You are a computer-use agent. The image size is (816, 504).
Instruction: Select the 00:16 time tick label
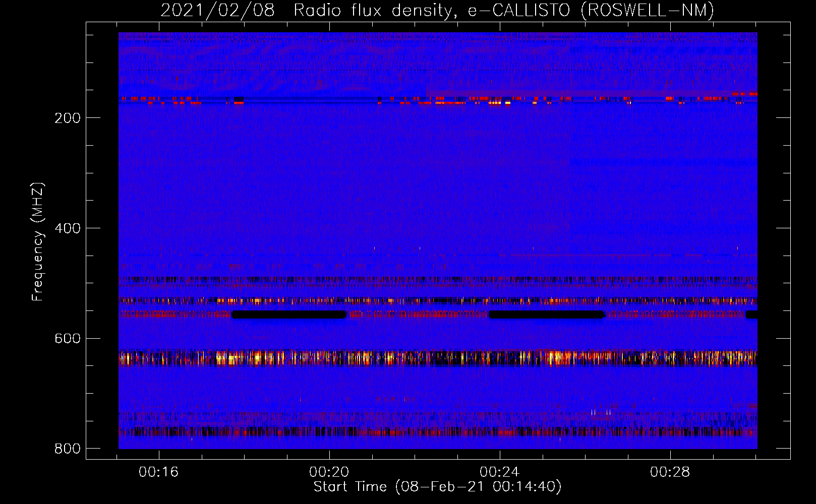(159, 472)
